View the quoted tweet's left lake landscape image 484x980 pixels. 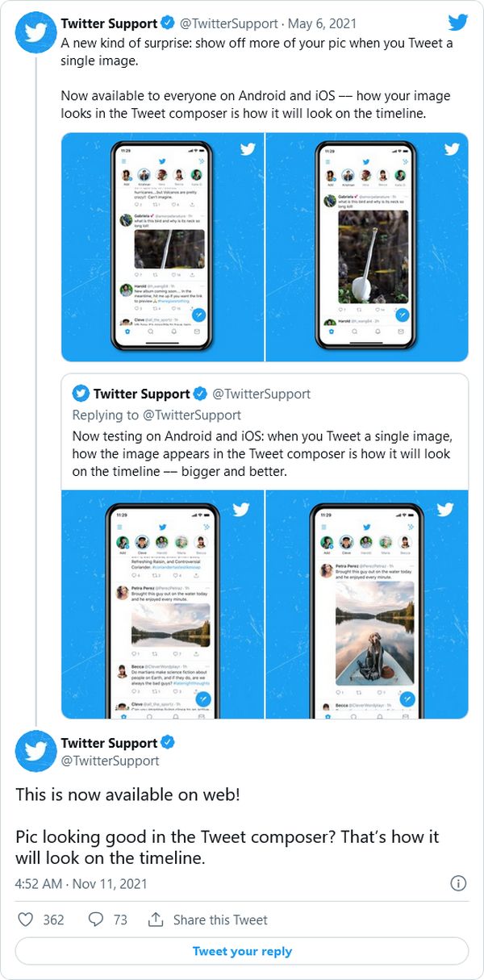pos(163,604)
